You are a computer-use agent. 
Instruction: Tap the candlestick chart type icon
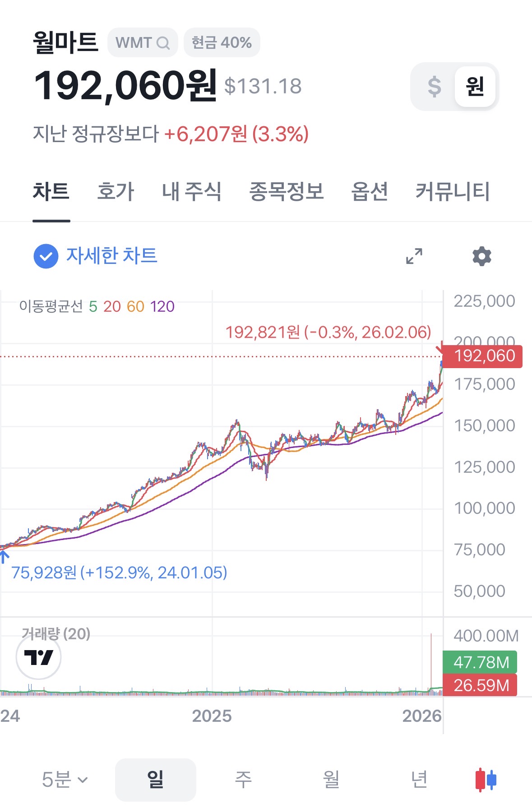tap(486, 780)
